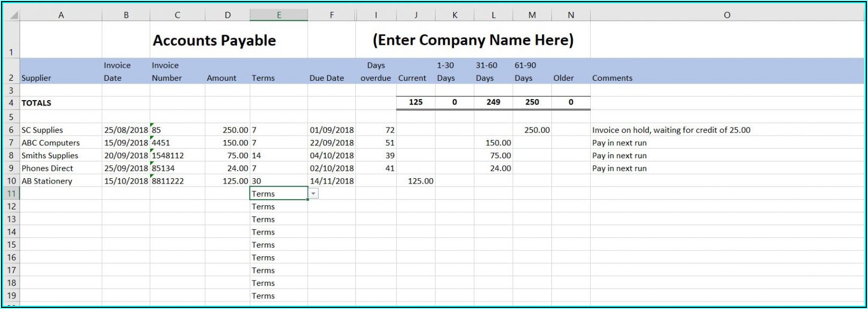Click the Terms cell in row 19
This screenshot has height=309, width=868.
click(x=279, y=296)
